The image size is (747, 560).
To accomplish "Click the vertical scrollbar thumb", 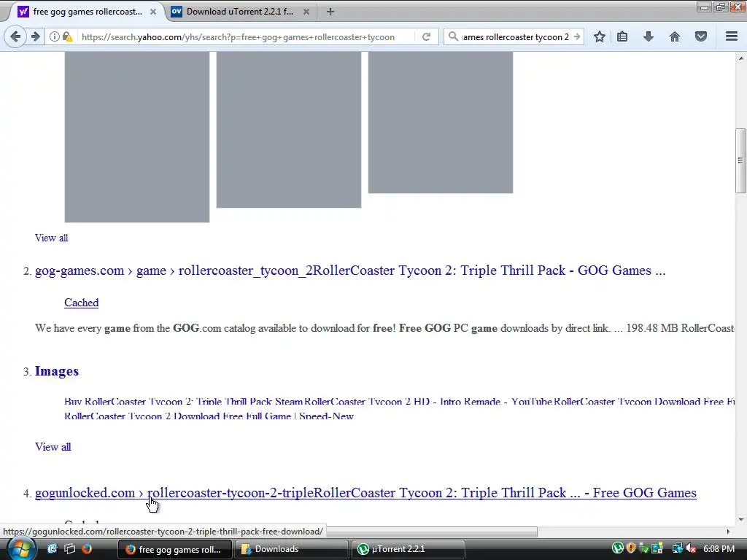I will pos(740,160).
